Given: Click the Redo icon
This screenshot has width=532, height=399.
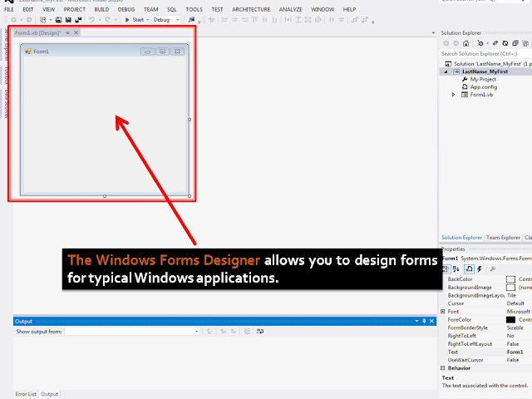Looking at the screenshot, I should [x=107, y=20].
